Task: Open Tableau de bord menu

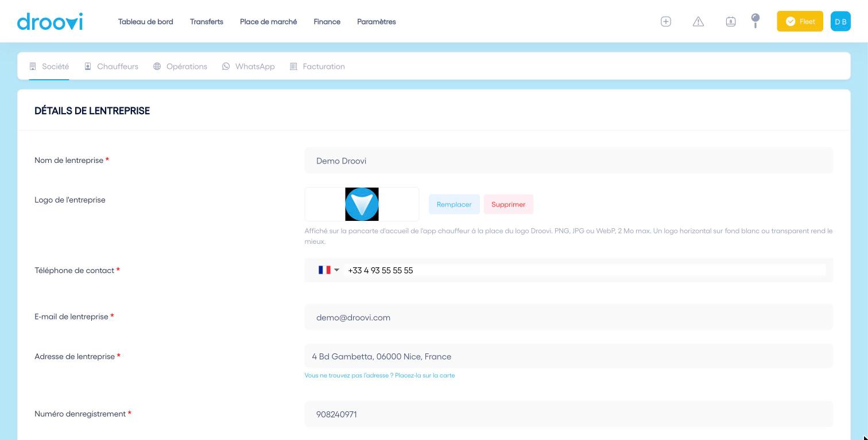Action: tap(146, 22)
